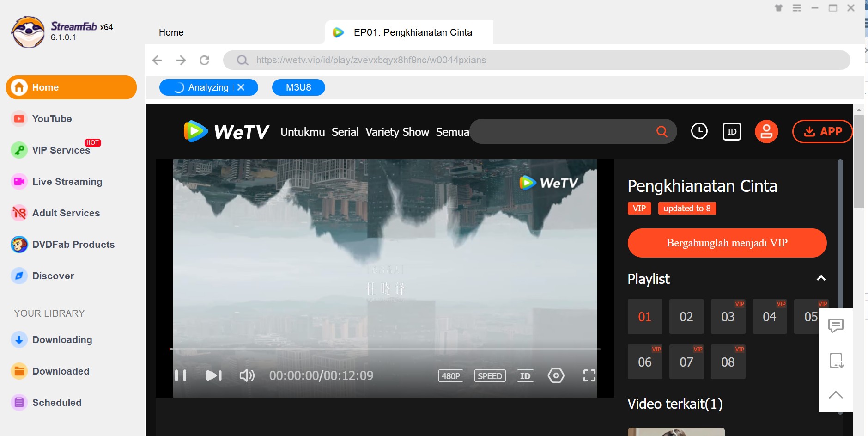Select episode 08 in playlist
Viewport: 868px width, 436px height.
[x=728, y=362]
